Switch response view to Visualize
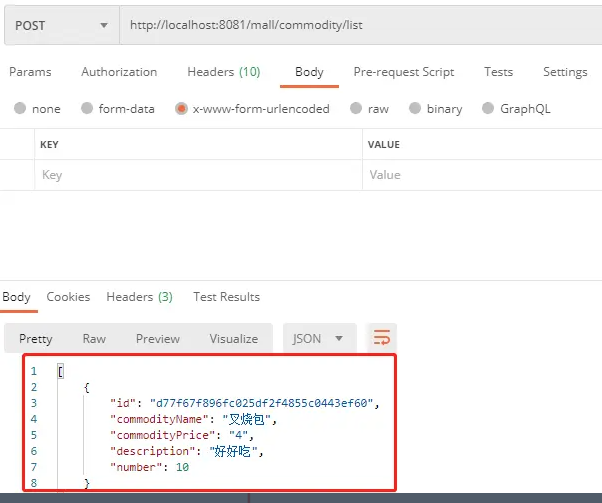This screenshot has width=602, height=503. (x=234, y=339)
